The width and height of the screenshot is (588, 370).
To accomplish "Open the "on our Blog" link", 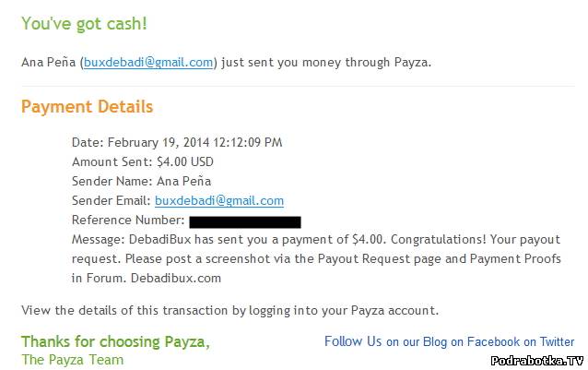I will pyautogui.click(x=417, y=342).
